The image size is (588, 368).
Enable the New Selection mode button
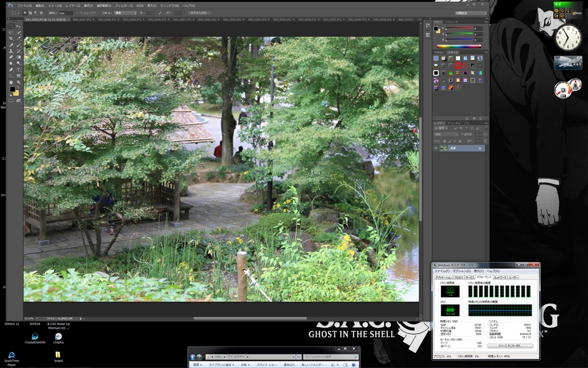pos(25,13)
